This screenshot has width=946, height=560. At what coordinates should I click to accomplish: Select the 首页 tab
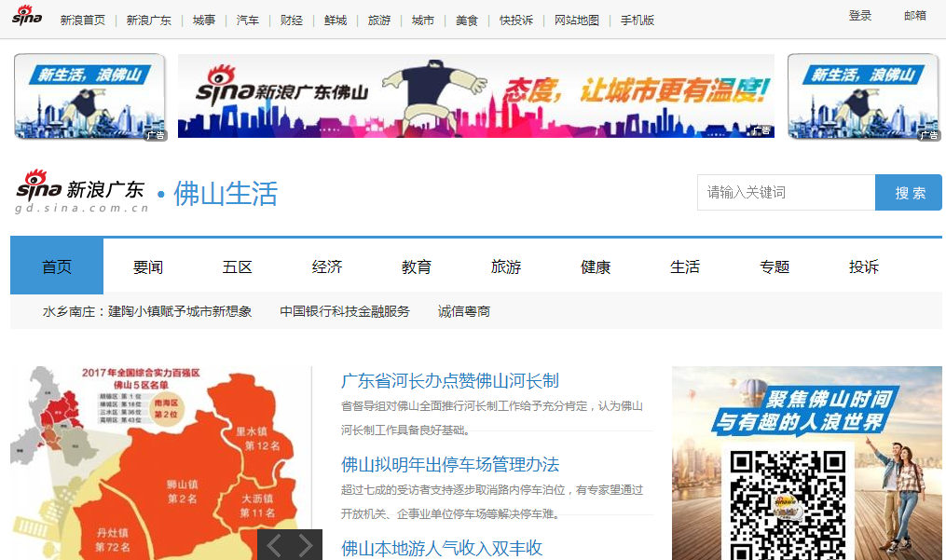57,266
